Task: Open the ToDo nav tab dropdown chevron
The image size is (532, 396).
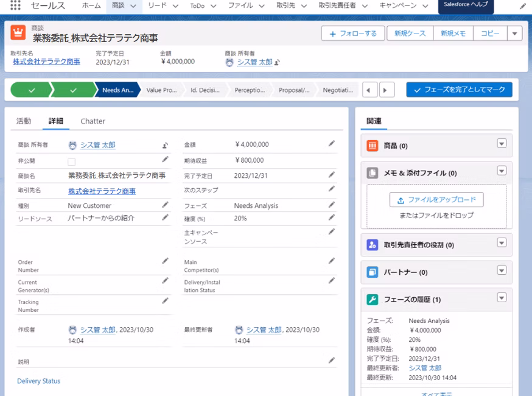Action: [x=214, y=5]
